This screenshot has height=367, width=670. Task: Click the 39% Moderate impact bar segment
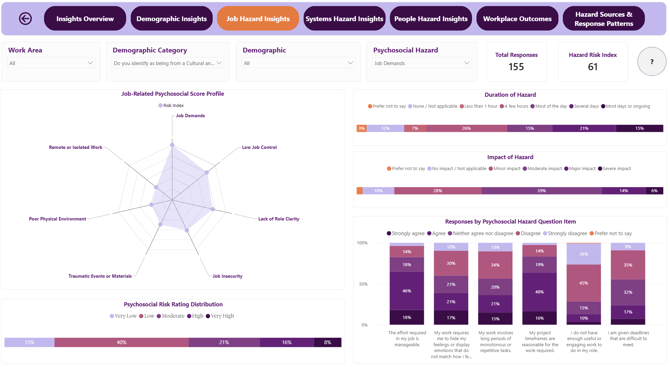coord(542,191)
